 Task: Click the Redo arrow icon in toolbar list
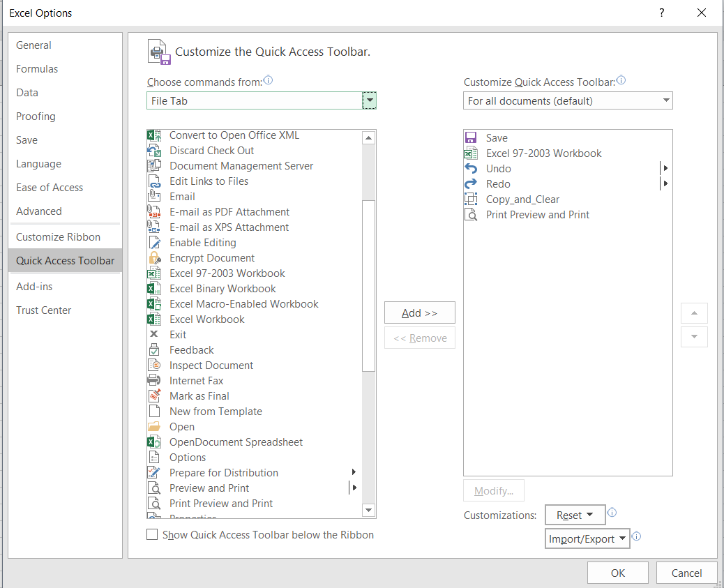(471, 184)
